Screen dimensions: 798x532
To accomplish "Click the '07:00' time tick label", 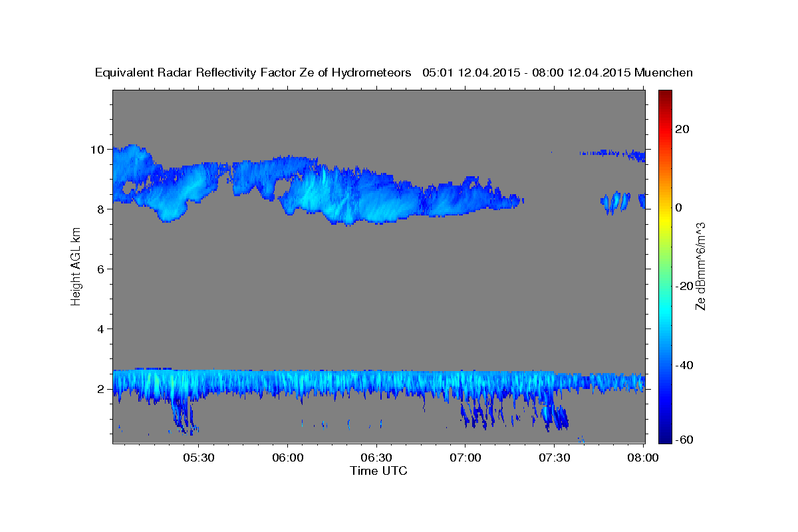I will (465, 458).
